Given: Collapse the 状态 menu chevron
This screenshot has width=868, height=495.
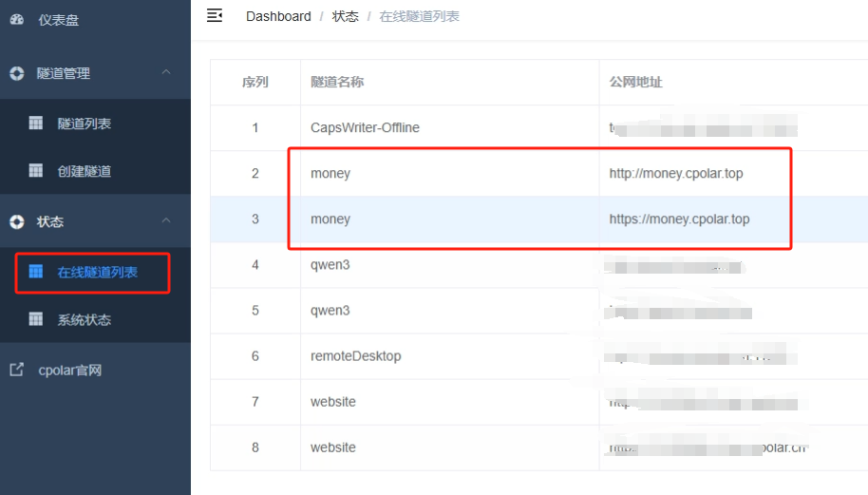Looking at the screenshot, I should [166, 221].
